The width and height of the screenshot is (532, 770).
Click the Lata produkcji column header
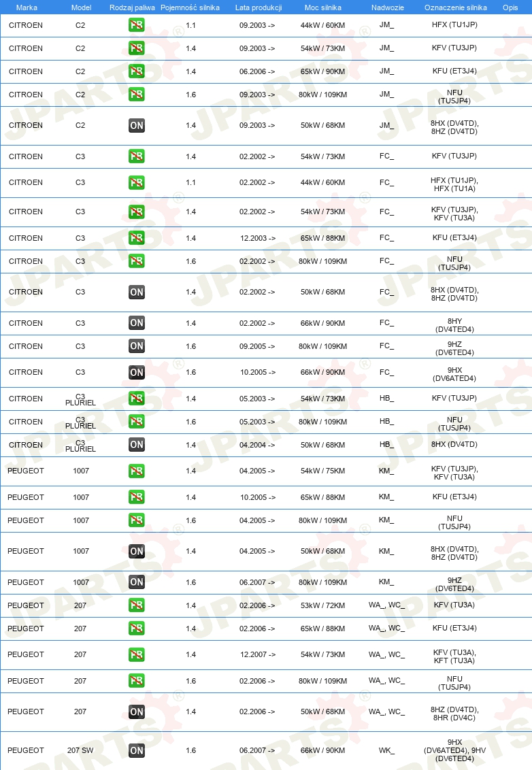[259, 7]
